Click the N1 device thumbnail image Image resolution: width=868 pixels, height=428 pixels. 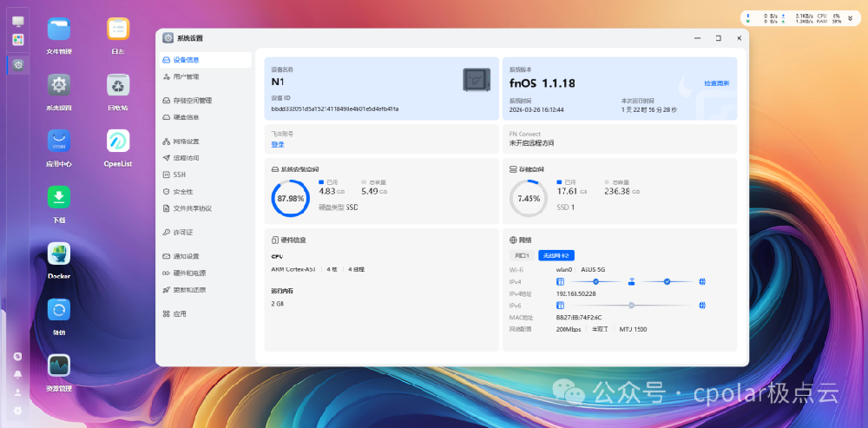click(x=477, y=80)
